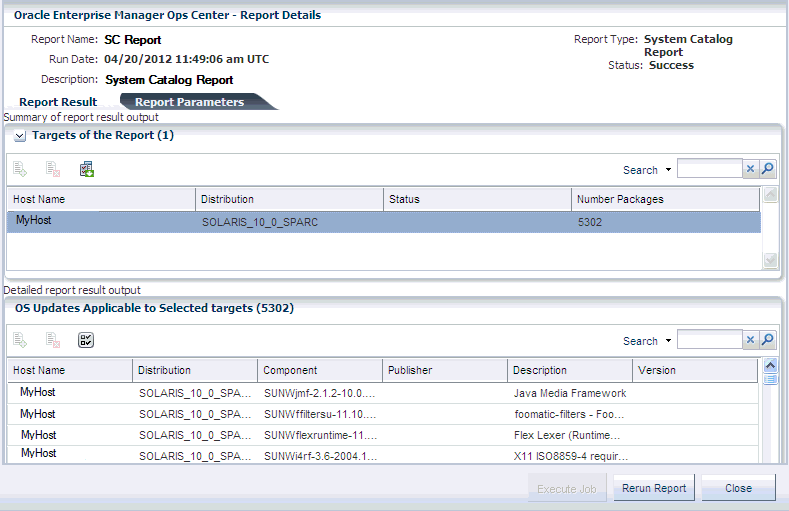Focus the OS Updates search field

(709, 339)
